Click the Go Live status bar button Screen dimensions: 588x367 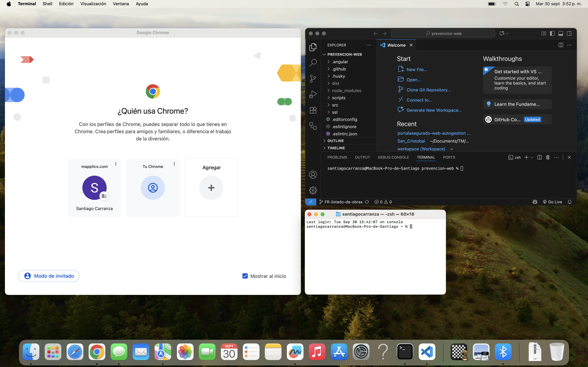(552, 202)
